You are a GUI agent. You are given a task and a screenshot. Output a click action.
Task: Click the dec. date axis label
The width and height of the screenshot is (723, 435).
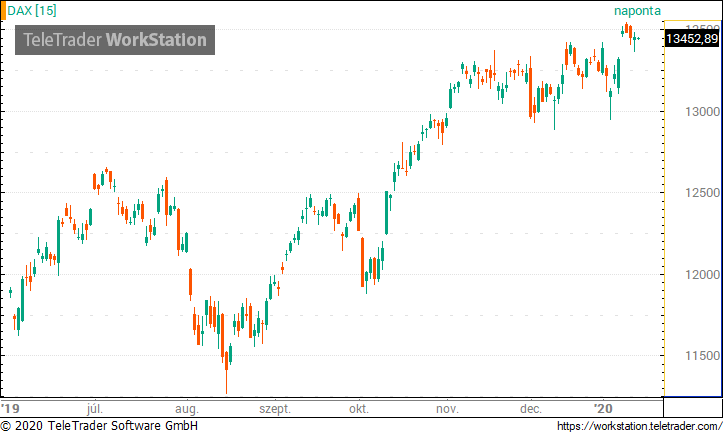[x=531, y=409]
